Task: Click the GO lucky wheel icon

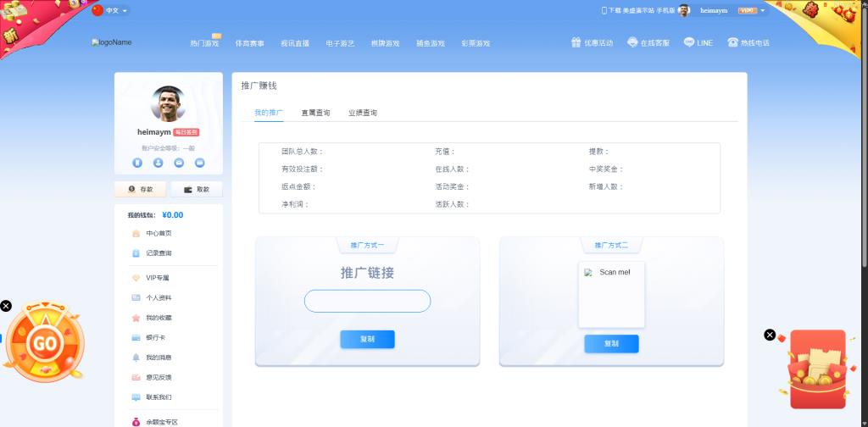Action: (x=45, y=343)
